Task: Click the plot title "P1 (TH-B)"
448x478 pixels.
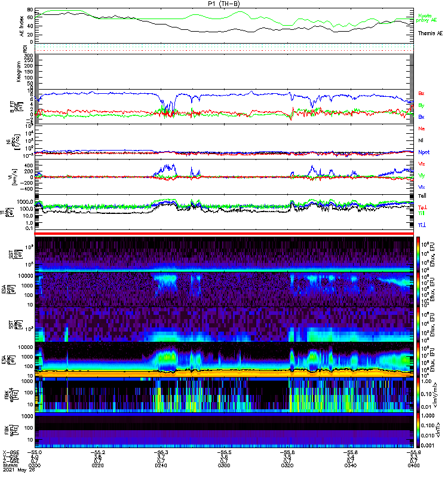Action: [224, 4]
